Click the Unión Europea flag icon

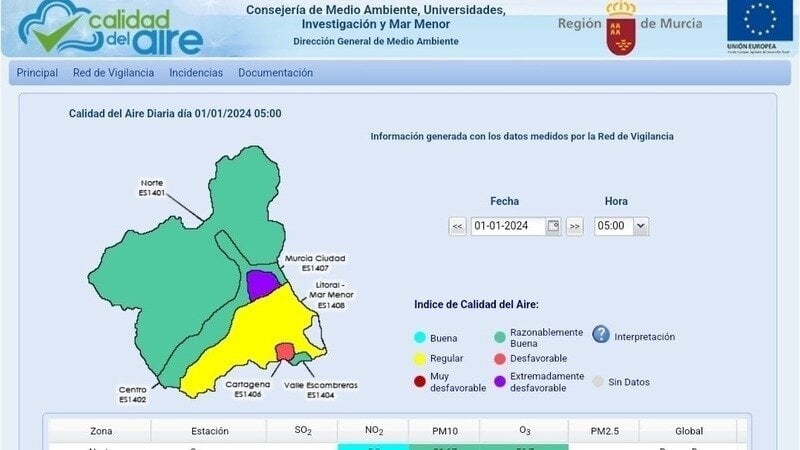point(760,22)
